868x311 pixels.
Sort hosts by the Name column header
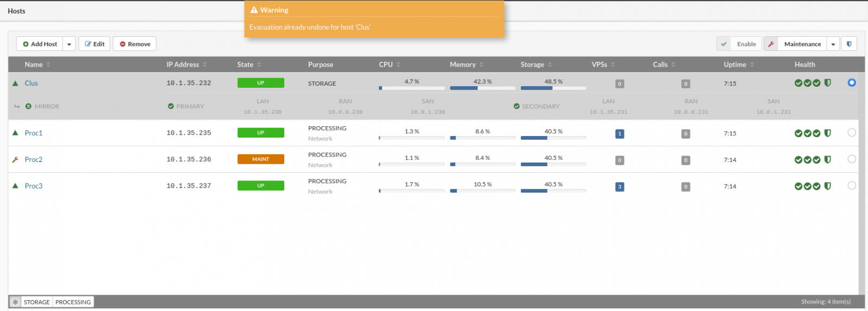tap(34, 64)
